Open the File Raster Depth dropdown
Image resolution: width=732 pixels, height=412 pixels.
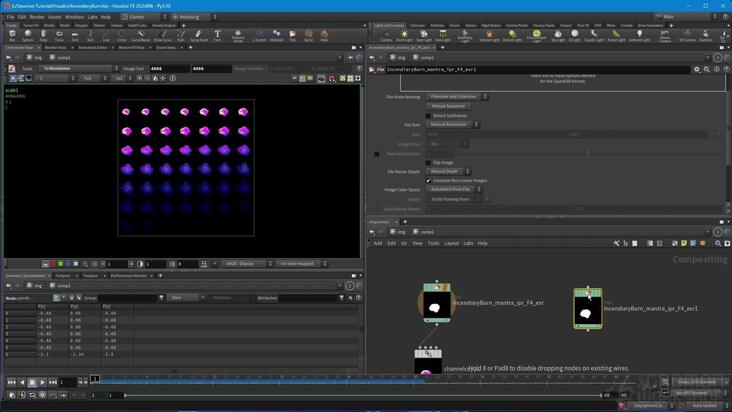(448, 171)
